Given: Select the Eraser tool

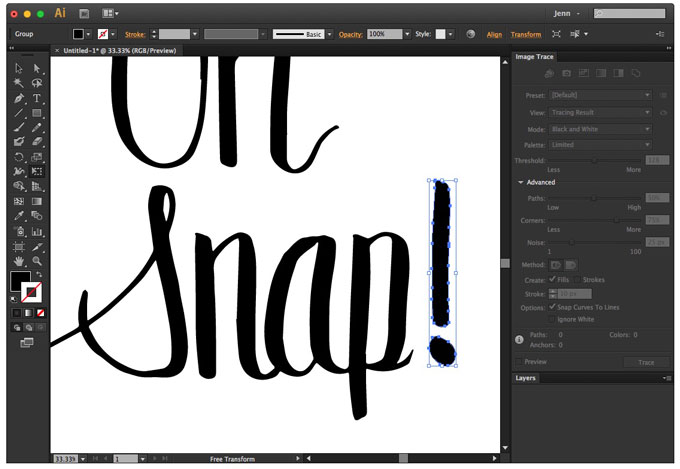Looking at the screenshot, I should click(x=37, y=142).
